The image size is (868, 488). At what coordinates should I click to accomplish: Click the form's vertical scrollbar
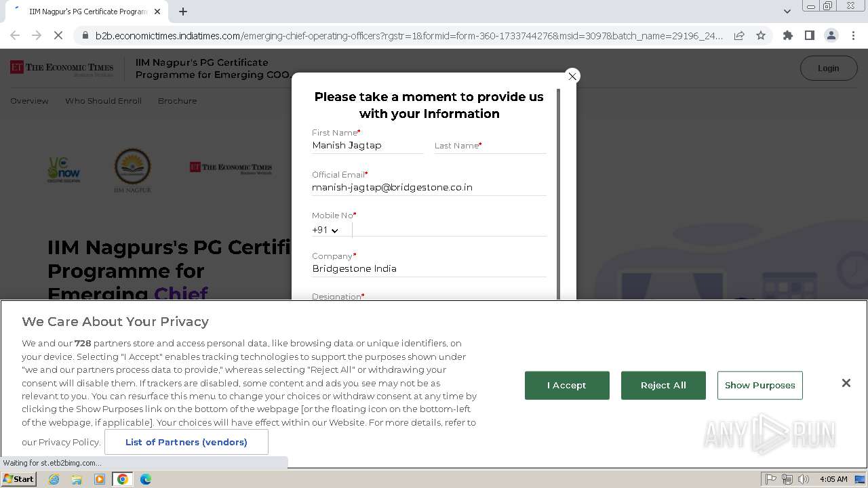click(x=559, y=193)
